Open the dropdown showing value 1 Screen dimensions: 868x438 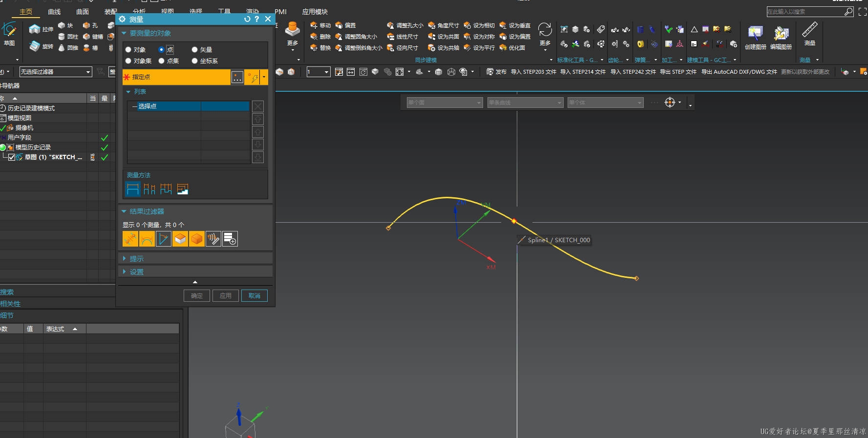[x=318, y=72]
